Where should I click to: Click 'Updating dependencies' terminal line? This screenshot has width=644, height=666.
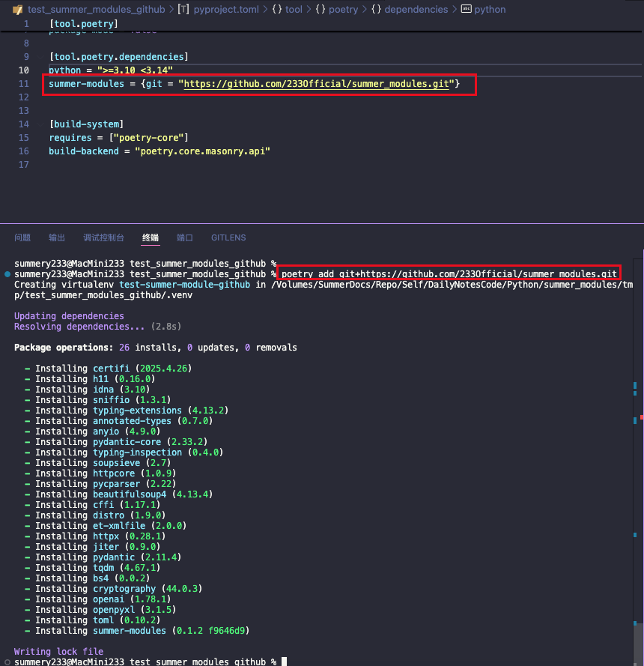[x=69, y=316]
